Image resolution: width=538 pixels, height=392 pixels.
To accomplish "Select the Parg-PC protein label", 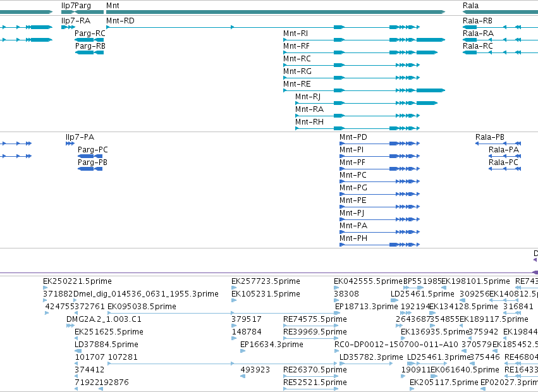I will pos(93,150).
